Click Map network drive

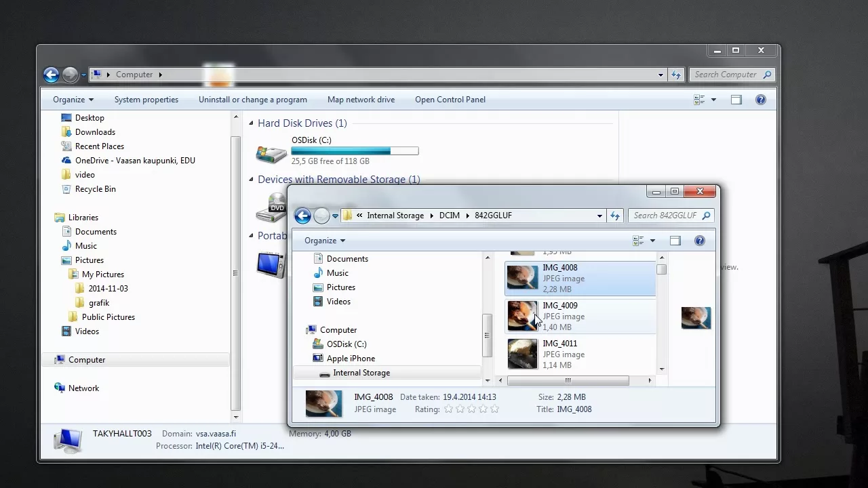361,100
